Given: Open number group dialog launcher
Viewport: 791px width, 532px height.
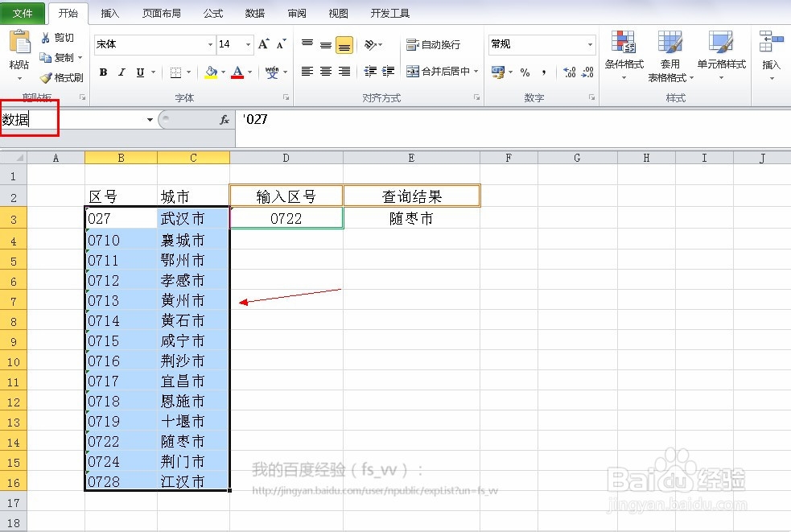Looking at the screenshot, I should click(591, 97).
